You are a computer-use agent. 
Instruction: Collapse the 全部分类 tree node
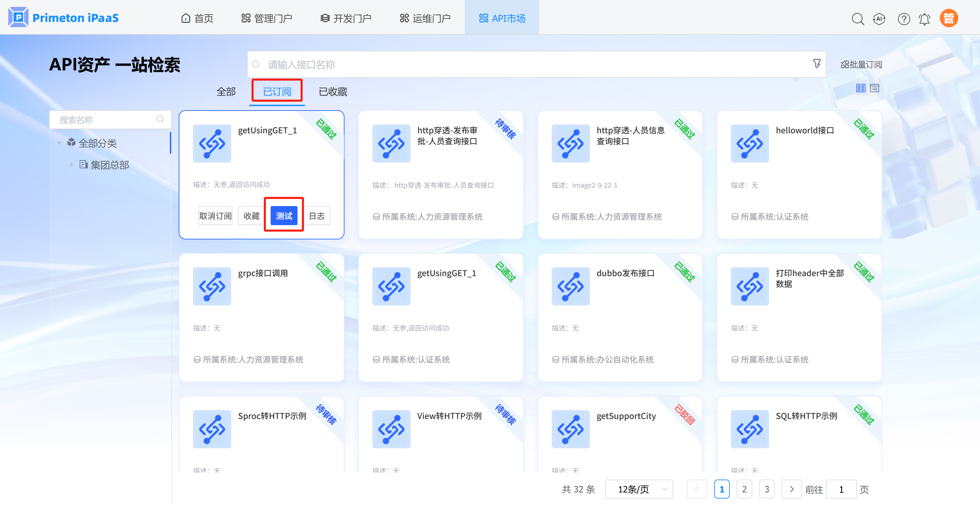59,143
